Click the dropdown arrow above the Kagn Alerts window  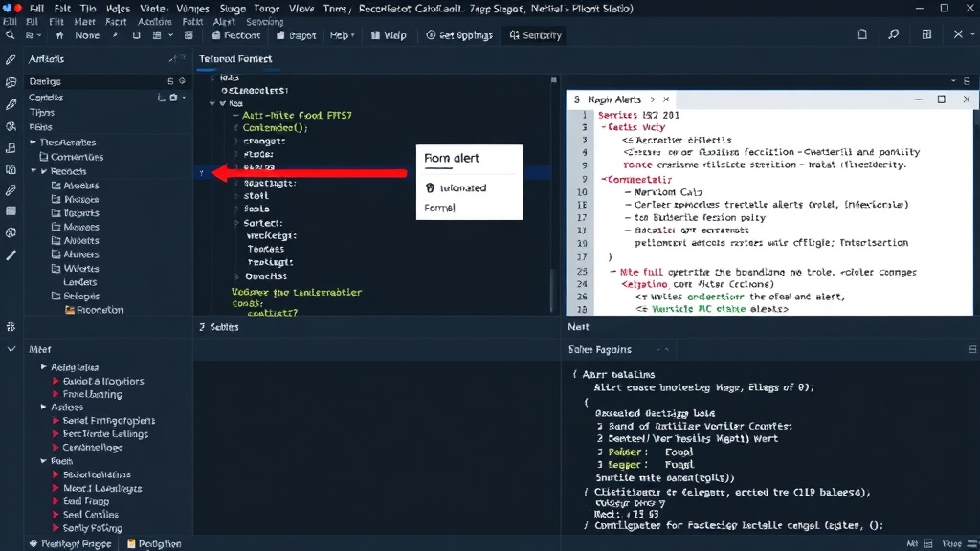click(x=953, y=81)
